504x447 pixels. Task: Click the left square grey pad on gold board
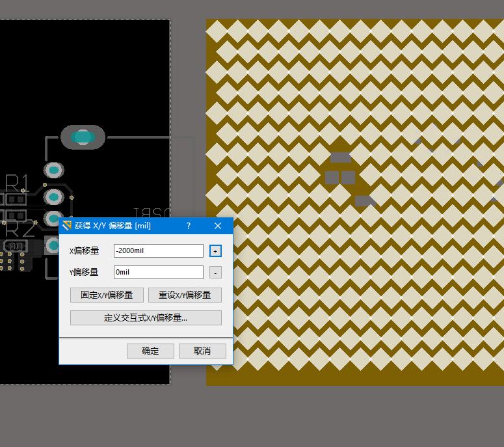pyautogui.click(x=332, y=177)
